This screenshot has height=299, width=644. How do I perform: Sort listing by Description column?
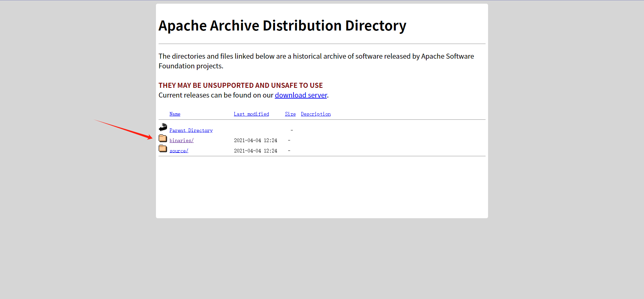[x=316, y=114]
